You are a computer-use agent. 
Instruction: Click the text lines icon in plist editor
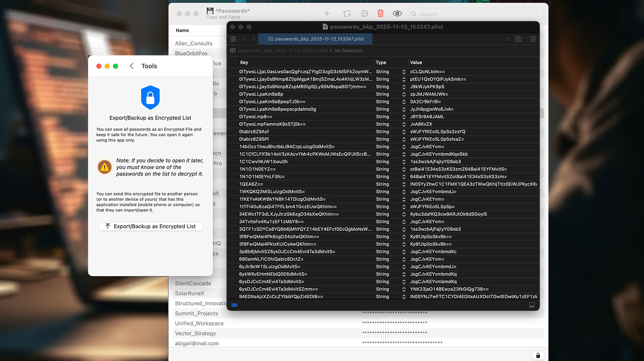point(519,39)
